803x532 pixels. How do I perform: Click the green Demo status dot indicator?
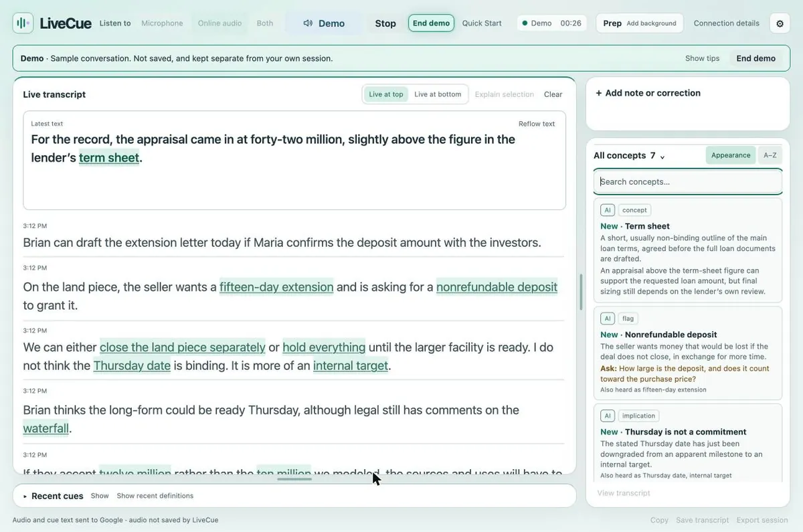[524, 23]
